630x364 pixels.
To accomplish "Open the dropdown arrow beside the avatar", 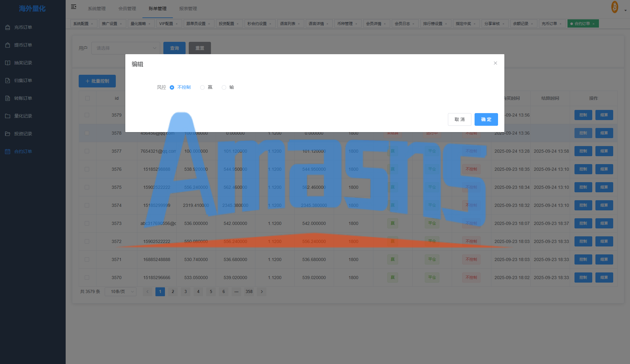I will pos(625,10).
